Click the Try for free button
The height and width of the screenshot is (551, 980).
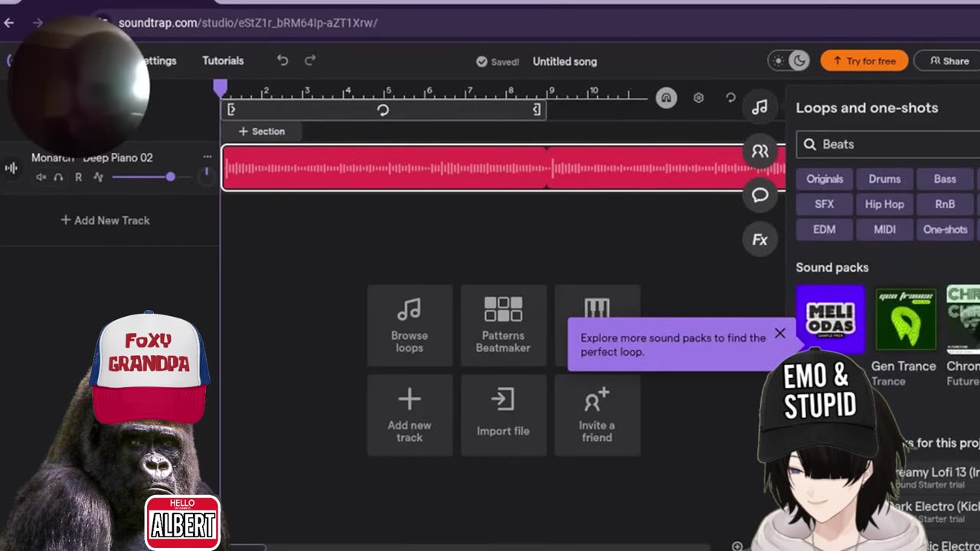coord(864,60)
